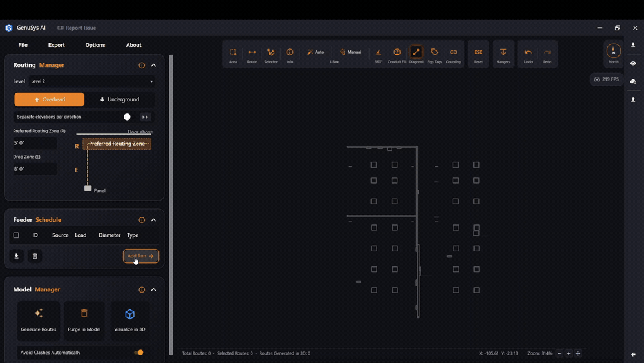The image size is (644, 363).
Task: Check the feeder schedule select-all checkbox
Action: (x=16, y=235)
